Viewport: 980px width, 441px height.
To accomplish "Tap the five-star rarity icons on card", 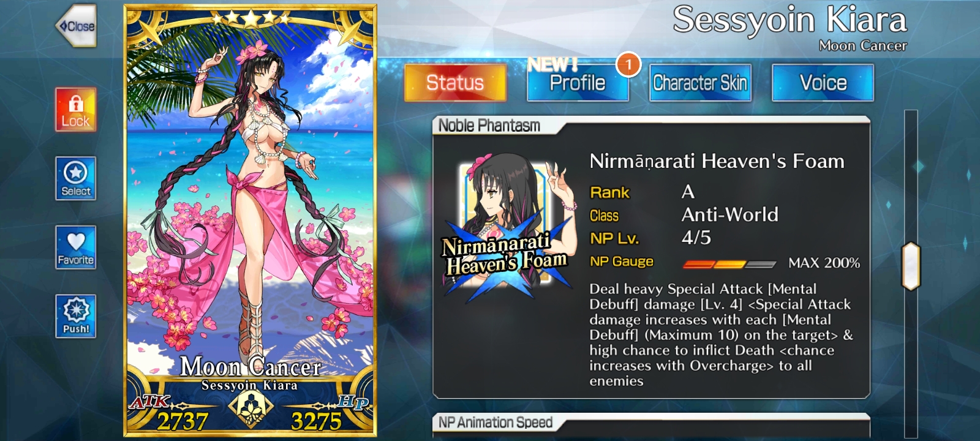I will point(251,18).
